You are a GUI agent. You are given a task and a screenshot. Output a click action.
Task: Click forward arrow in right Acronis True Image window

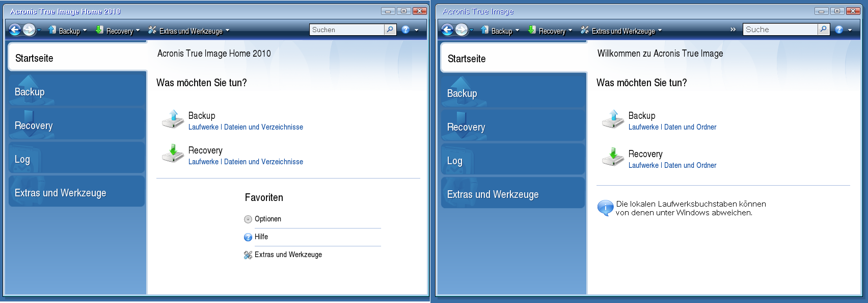[x=462, y=30]
